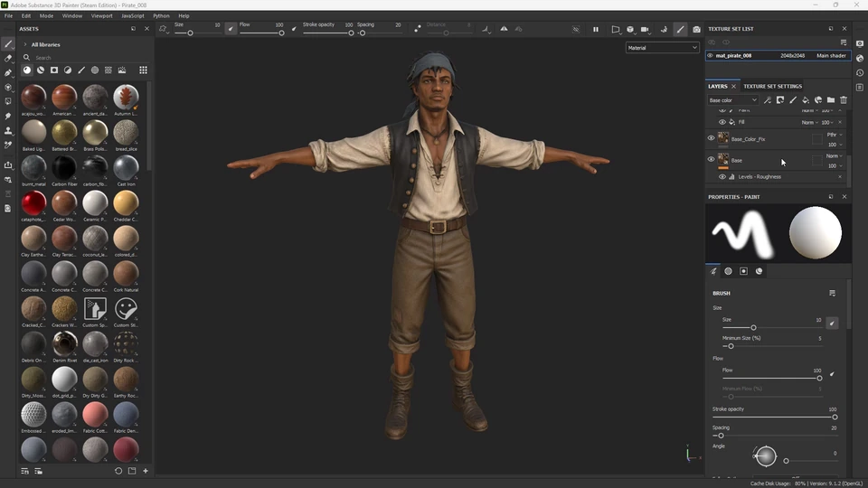This screenshot has height=488, width=868.
Task: Open the Log panel icon
Action: 860,88
